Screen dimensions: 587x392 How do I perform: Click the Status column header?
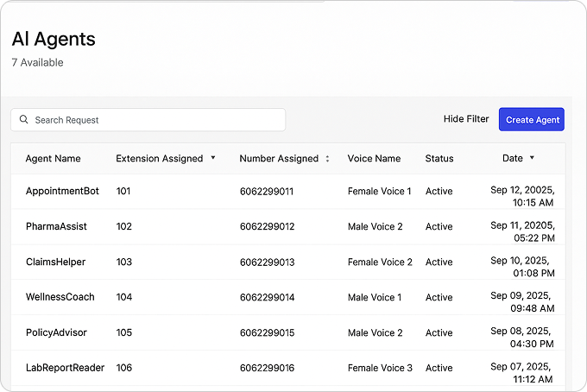coord(439,159)
